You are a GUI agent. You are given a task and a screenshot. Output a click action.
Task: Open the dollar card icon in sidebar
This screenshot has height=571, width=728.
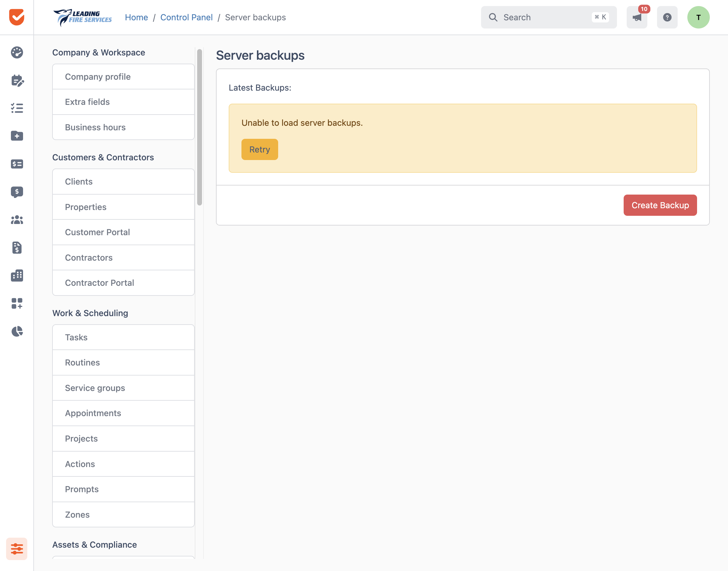coord(17,164)
